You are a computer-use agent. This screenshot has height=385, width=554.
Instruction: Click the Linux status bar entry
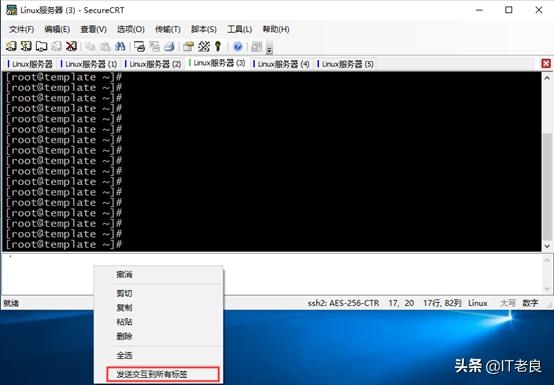coord(478,303)
